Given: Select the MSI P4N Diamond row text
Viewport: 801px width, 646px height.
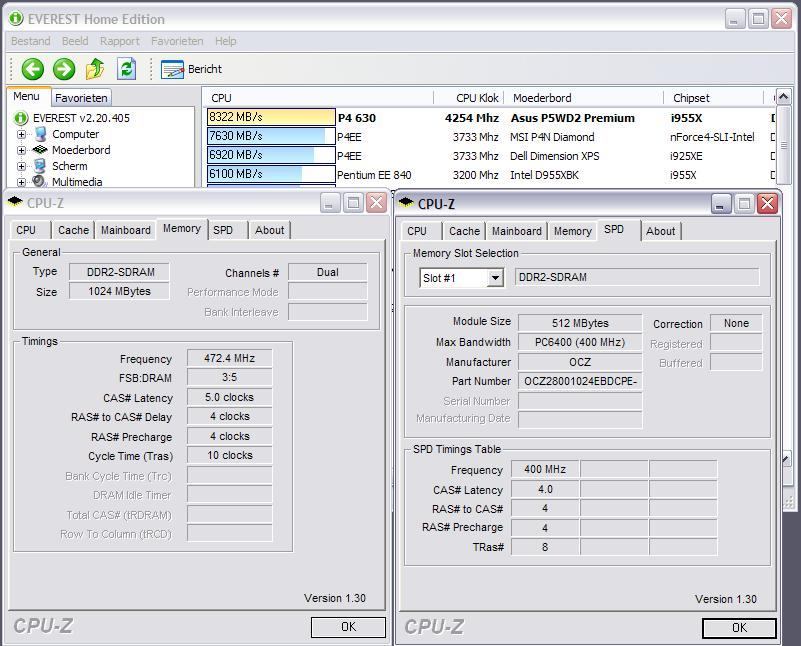Looking at the screenshot, I should (552, 137).
